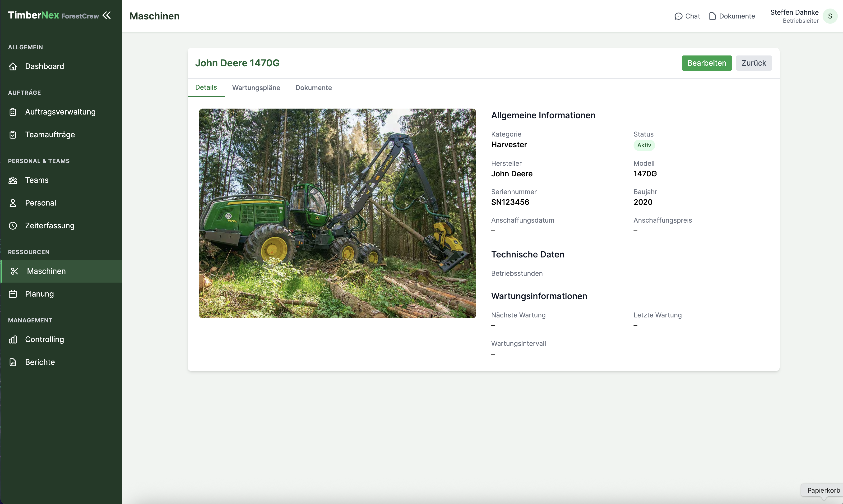843x504 pixels.
Task: Click the Maschinen scissors icon
Action: tap(15, 271)
